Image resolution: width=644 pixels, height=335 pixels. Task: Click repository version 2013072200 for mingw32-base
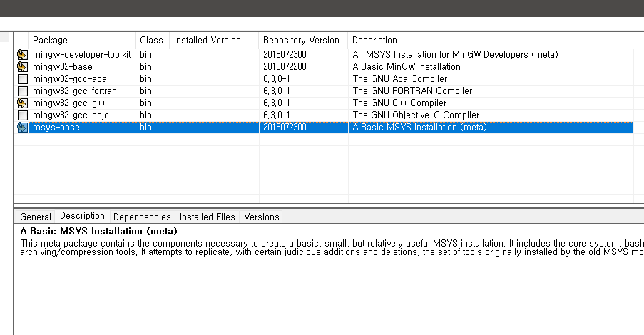click(x=285, y=66)
